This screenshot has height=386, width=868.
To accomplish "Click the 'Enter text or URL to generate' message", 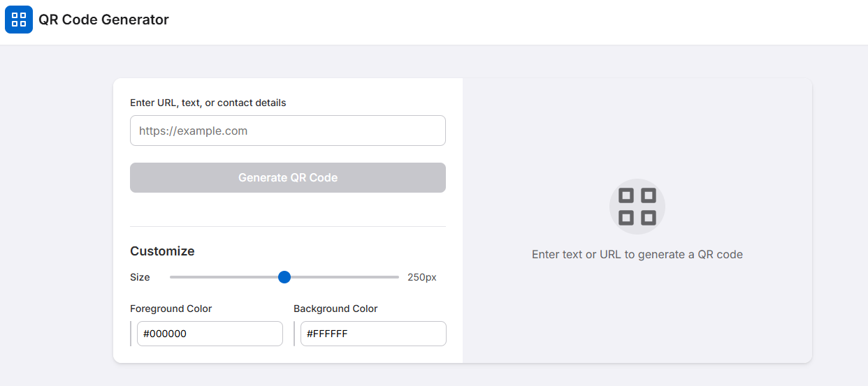I will pyautogui.click(x=637, y=254).
